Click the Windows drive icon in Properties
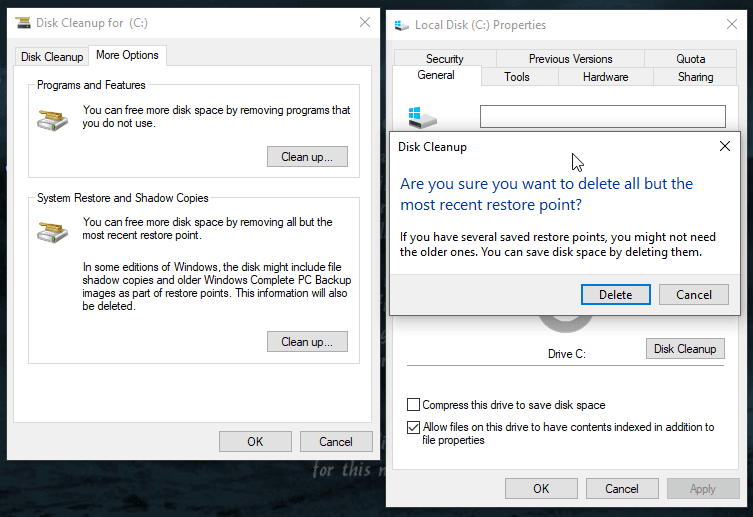Image resolution: width=753 pixels, height=517 pixels. pos(422,118)
